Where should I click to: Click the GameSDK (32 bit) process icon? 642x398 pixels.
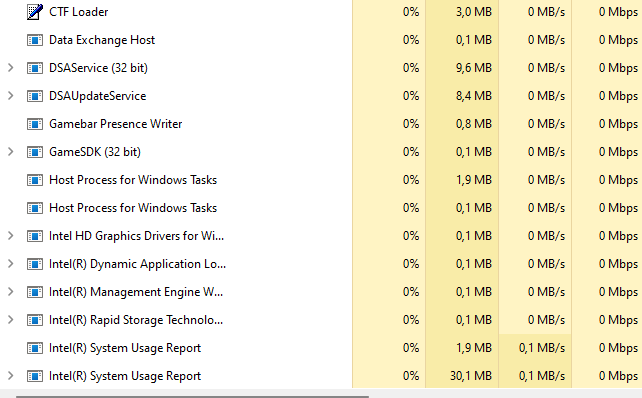click(x=35, y=152)
